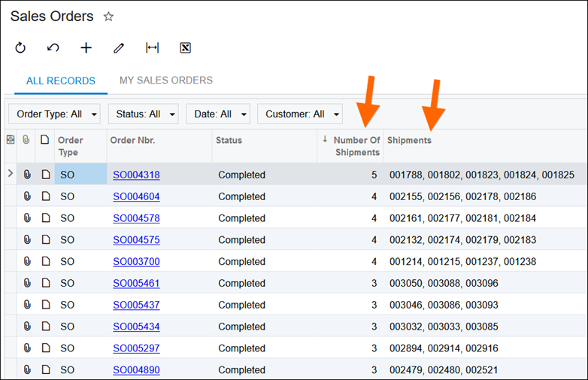588x380 pixels.
Task: Open the note for order SO005461
Action: [46, 283]
